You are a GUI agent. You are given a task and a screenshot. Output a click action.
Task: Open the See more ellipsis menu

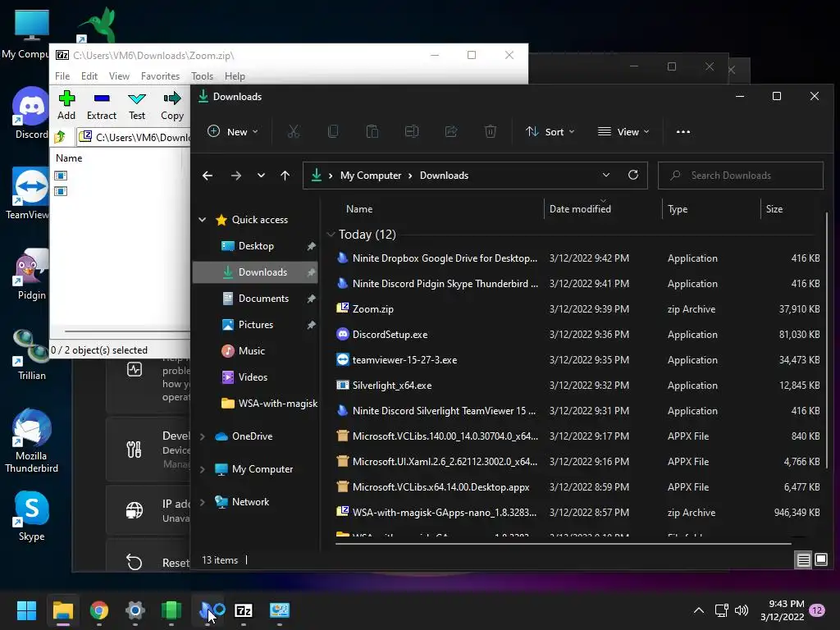[x=683, y=132]
